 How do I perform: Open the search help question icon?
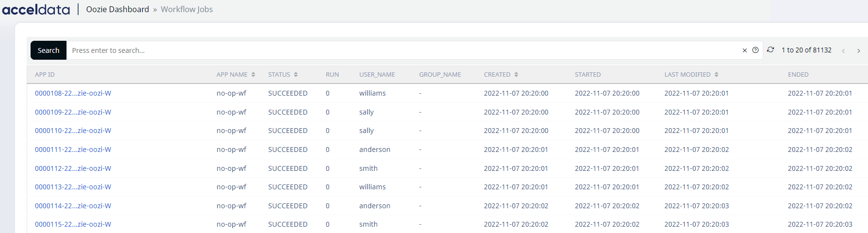(755, 50)
